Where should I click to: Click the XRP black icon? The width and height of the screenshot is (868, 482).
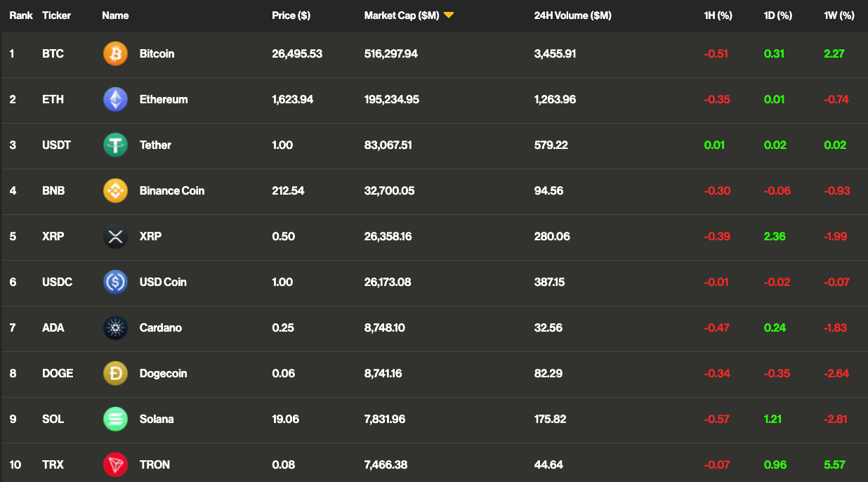tap(115, 236)
